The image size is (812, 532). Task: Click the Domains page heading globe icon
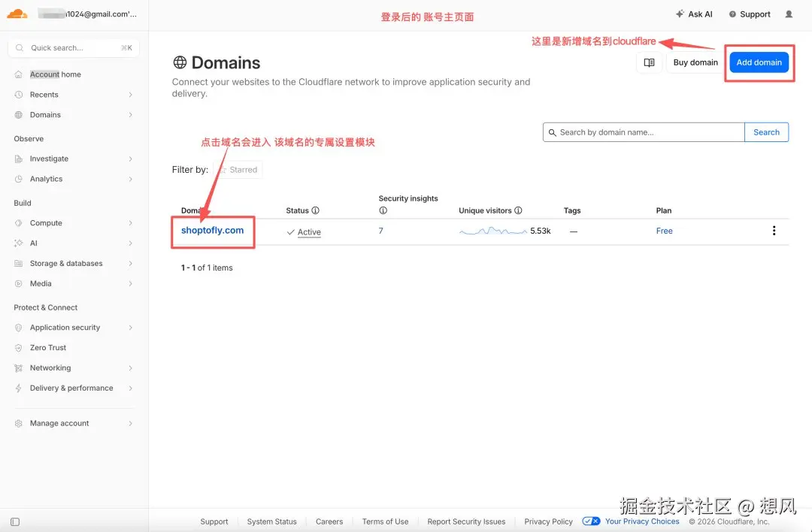click(x=180, y=62)
